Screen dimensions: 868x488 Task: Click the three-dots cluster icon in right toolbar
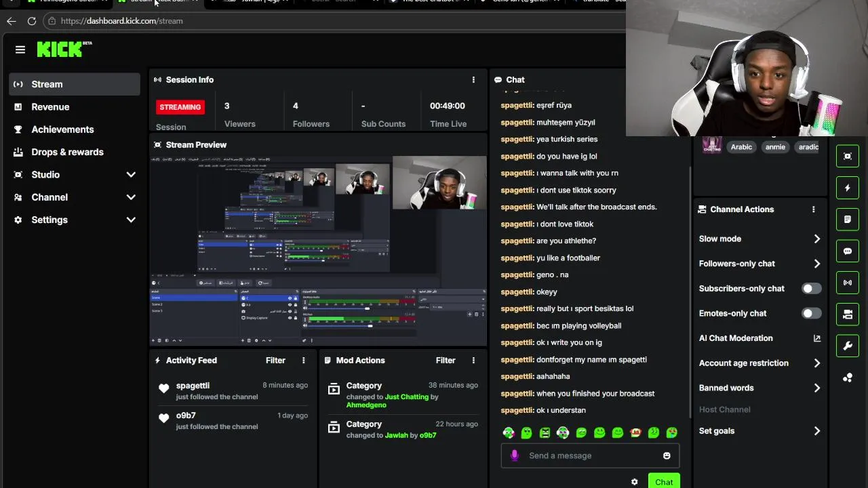tap(848, 378)
